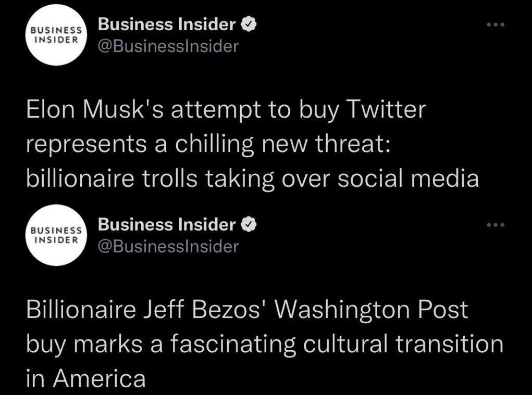Click the verified badge on the top tweet
532x395 pixels.
pos(249,24)
